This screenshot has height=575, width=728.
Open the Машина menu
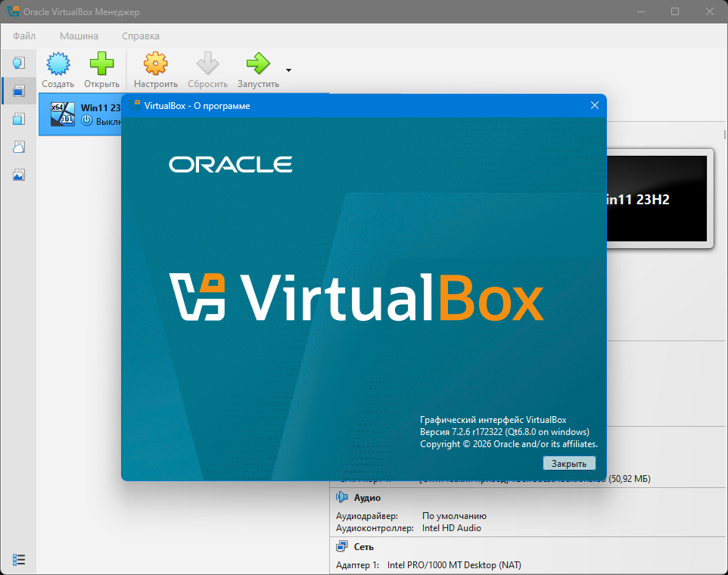79,36
